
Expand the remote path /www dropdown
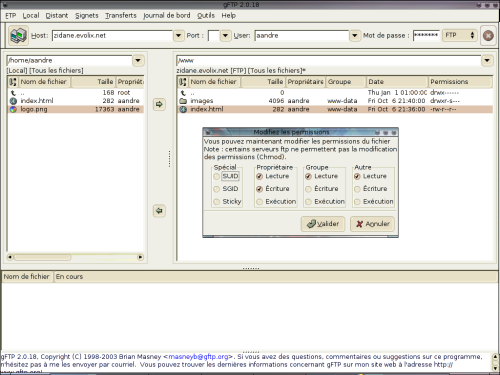click(x=487, y=61)
